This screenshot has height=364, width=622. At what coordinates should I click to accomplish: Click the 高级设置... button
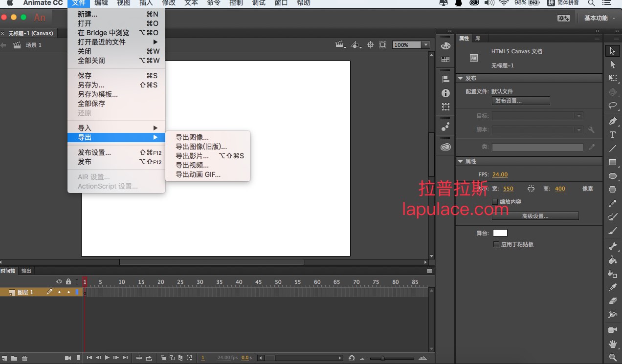[x=535, y=216]
